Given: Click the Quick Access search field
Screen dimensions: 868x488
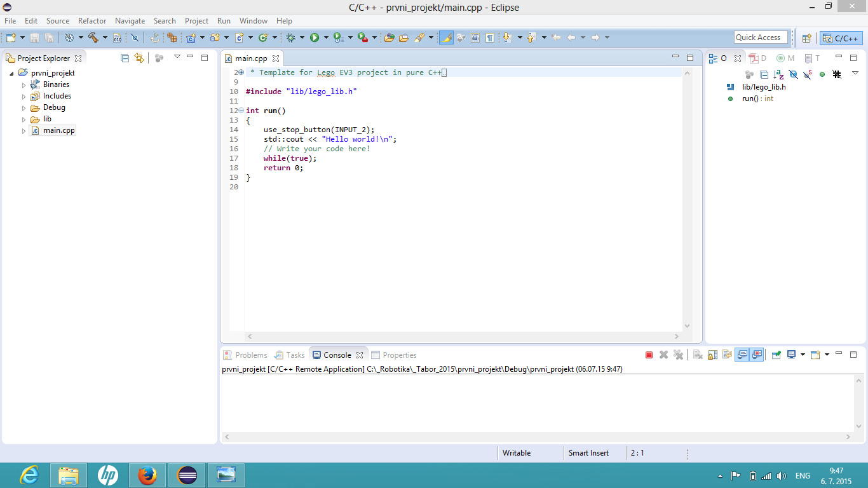Looking at the screenshot, I should (x=761, y=37).
